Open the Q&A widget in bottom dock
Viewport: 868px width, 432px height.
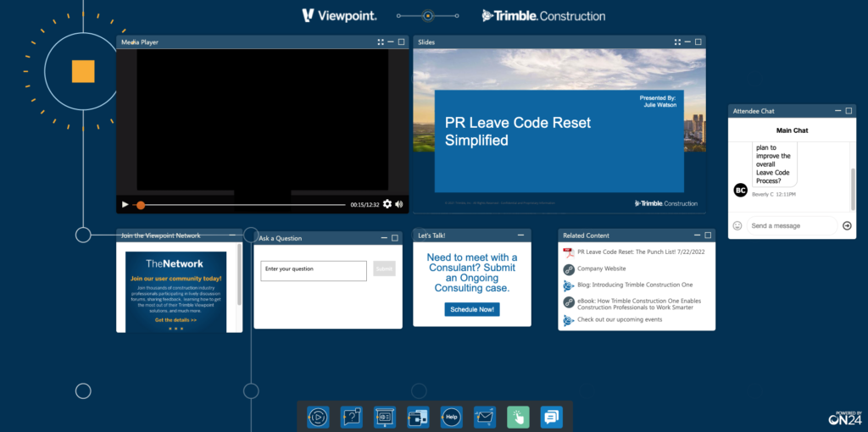pyautogui.click(x=352, y=417)
